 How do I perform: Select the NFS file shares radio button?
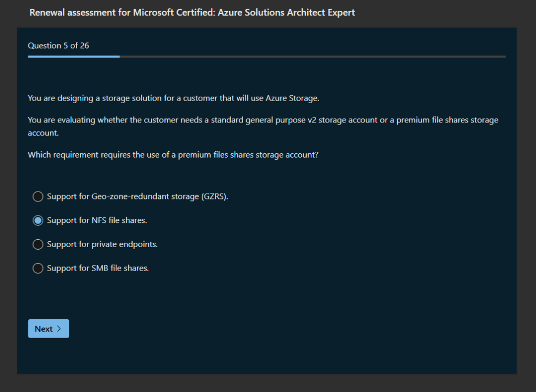[38, 221]
